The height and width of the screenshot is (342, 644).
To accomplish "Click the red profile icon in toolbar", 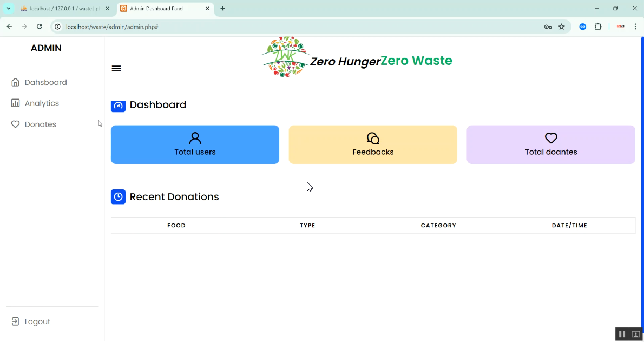I will click(621, 27).
